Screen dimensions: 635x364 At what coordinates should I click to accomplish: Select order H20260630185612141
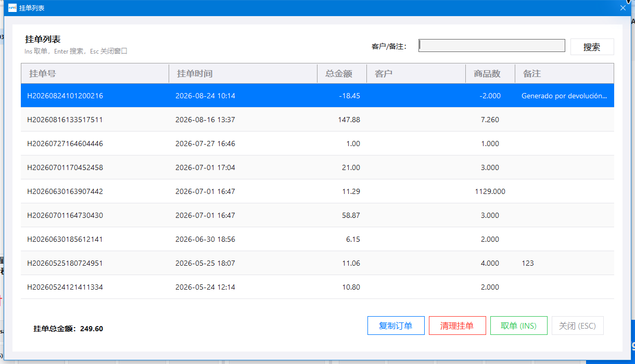(x=317, y=239)
